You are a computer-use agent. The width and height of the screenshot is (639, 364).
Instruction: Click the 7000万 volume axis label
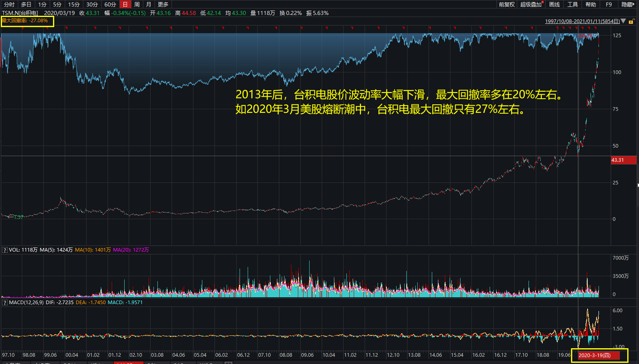click(x=621, y=258)
